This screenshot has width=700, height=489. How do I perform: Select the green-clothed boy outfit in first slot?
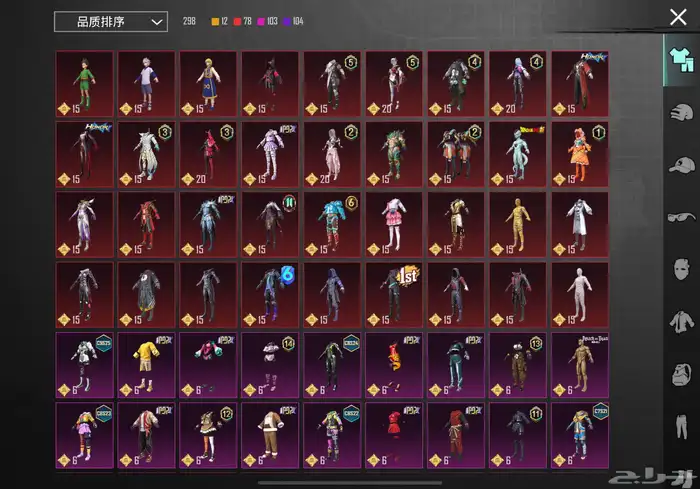tap(84, 84)
